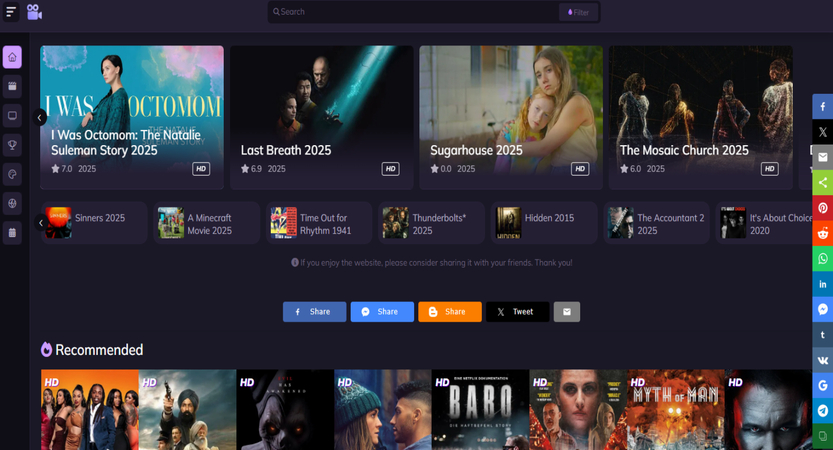This screenshot has width=833, height=450.
Task: Open Thunderbolts* 2025 item
Action: pos(431,223)
